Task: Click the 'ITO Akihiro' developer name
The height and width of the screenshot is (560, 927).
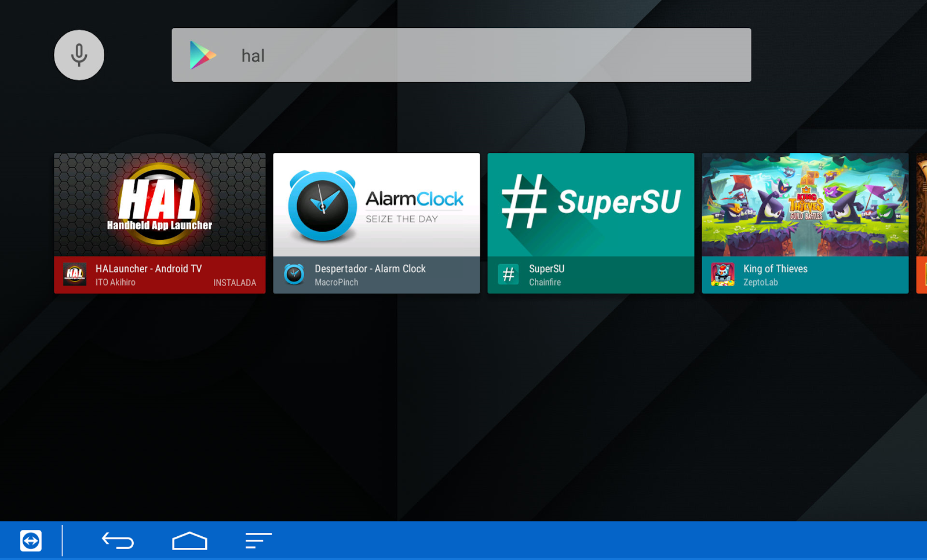Action: coord(115,283)
